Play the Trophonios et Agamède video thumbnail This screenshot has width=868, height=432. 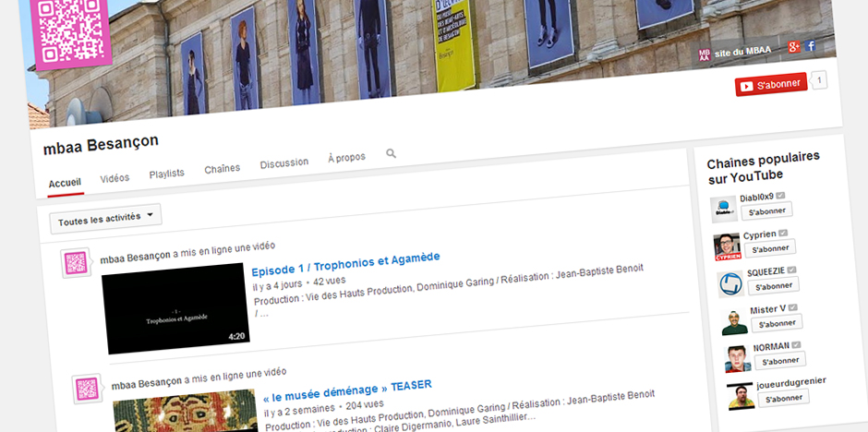pyautogui.click(x=175, y=308)
